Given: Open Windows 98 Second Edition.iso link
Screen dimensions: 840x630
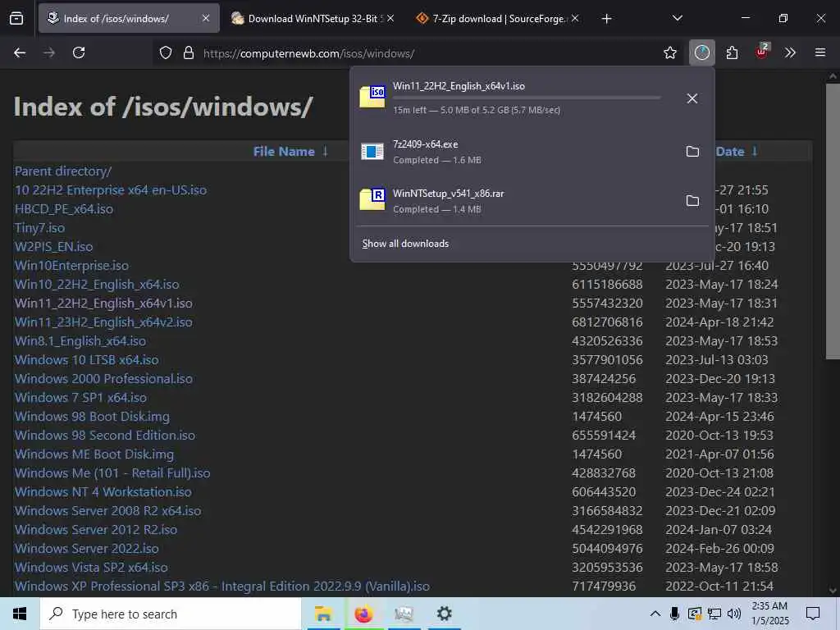Looking at the screenshot, I should 105,435.
